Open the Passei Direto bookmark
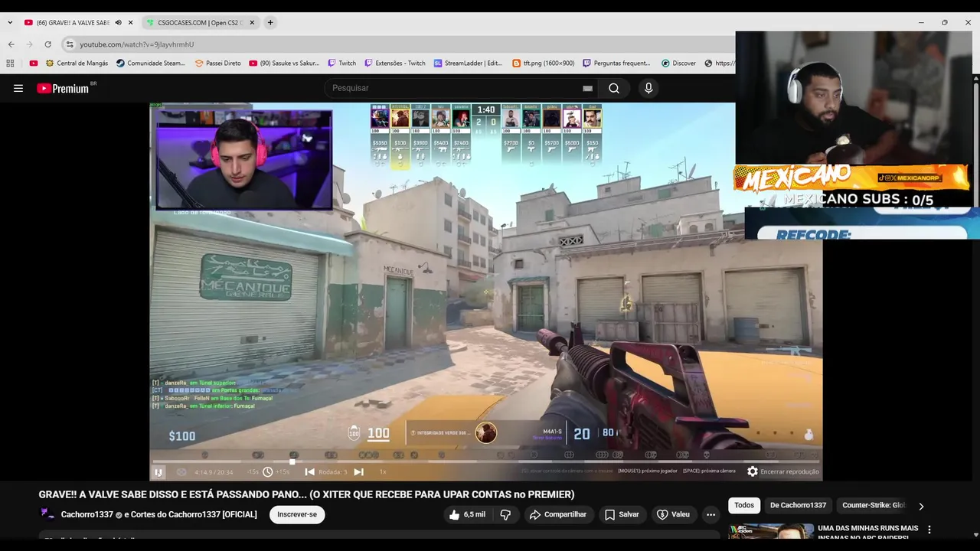This screenshot has width=980, height=551. tap(218, 64)
